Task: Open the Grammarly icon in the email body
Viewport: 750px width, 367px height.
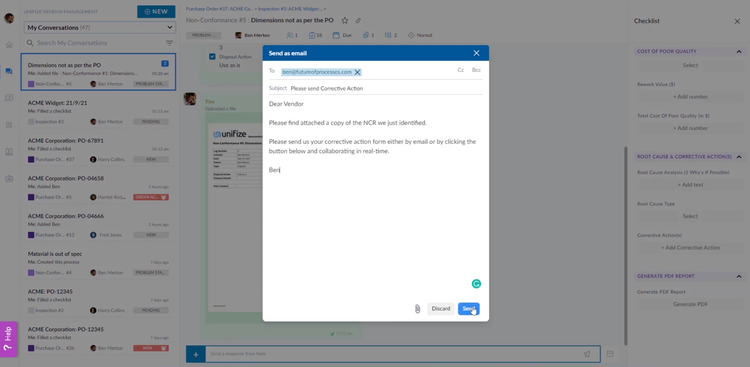Action: click(x=476, y=284)
